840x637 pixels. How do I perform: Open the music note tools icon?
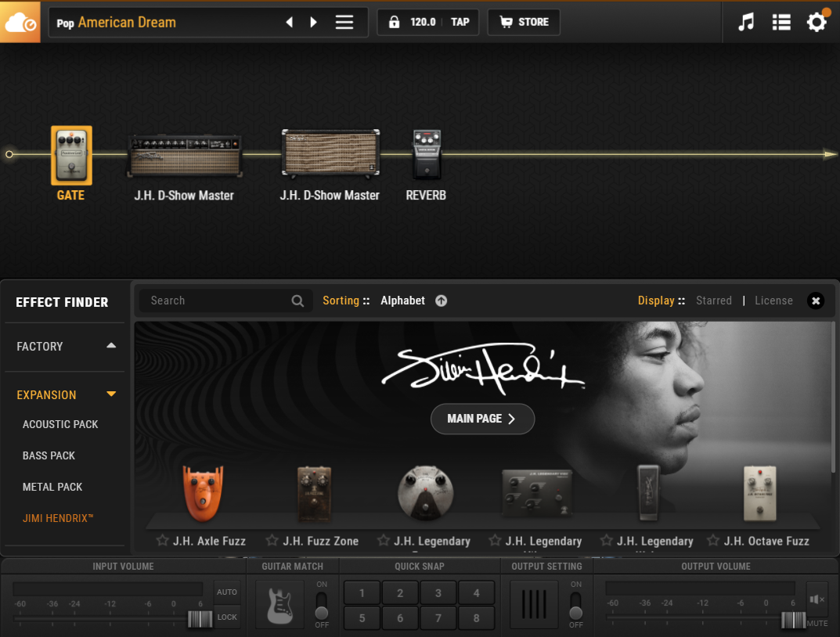[746, 22]
